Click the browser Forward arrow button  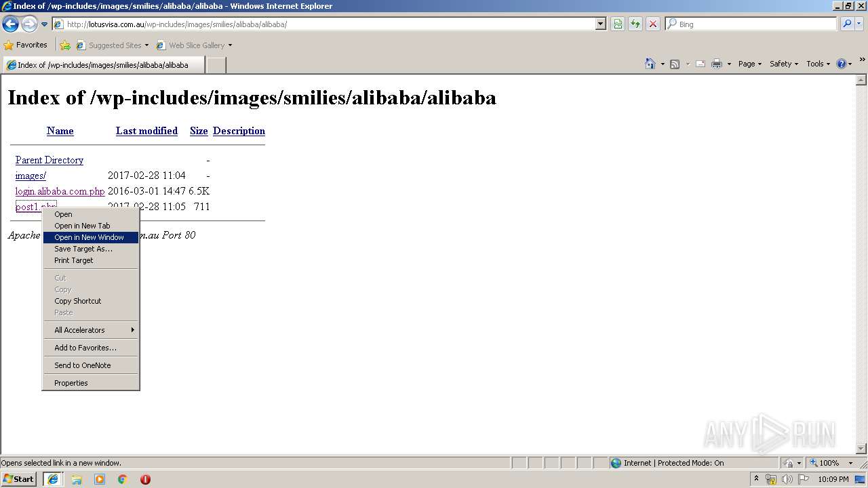pyautogui.click(x=29, y=24)
